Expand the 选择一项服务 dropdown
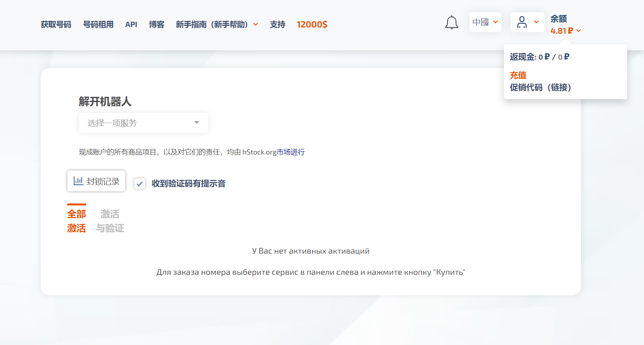This screenshot has height=345, width=644. click(143, 123)
